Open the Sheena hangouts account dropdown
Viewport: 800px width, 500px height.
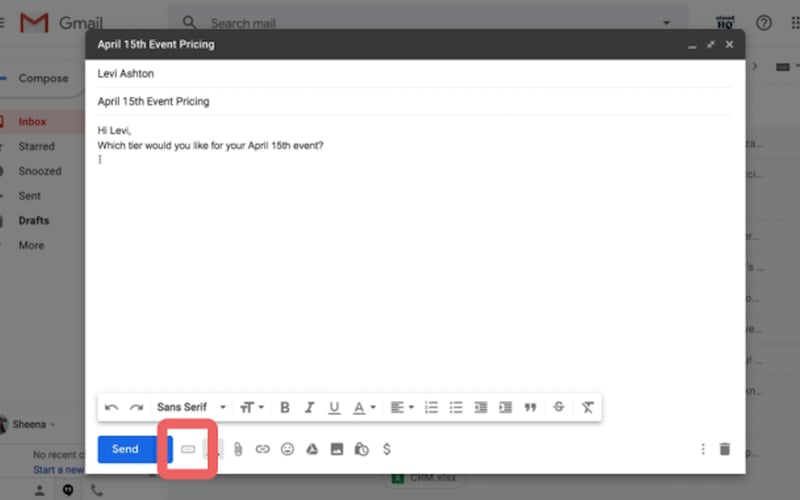[x=34, y=424]
